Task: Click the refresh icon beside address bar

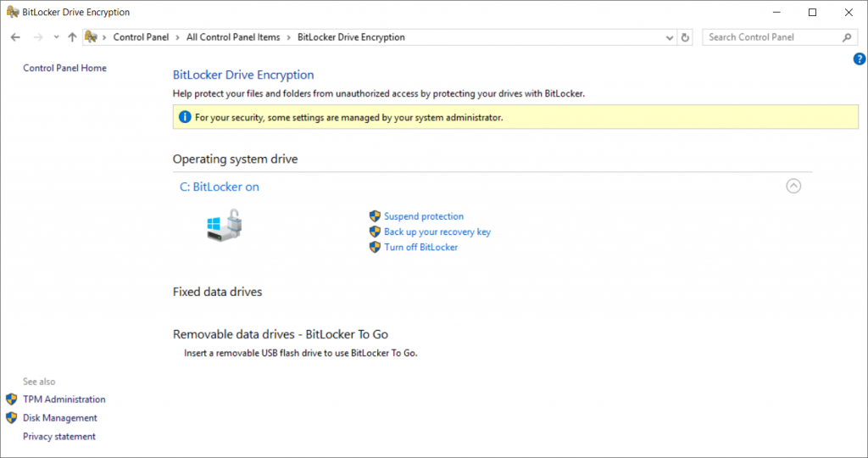Action: (x=685, y=37)
